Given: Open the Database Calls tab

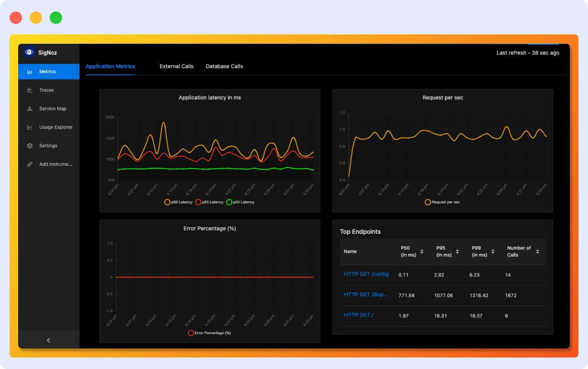Looking at the screenshot, I should 224,66.
